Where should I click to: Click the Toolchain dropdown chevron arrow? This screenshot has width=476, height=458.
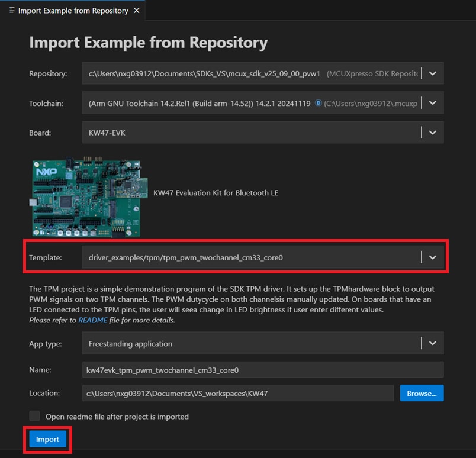pyautogui.click(x=432, y=102)
